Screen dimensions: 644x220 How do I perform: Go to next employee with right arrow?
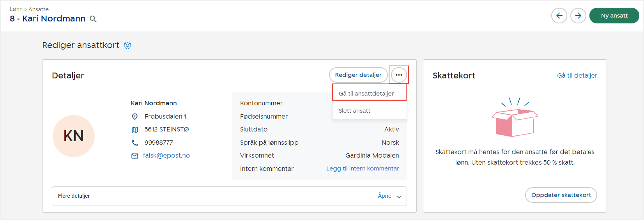[578, 16]
